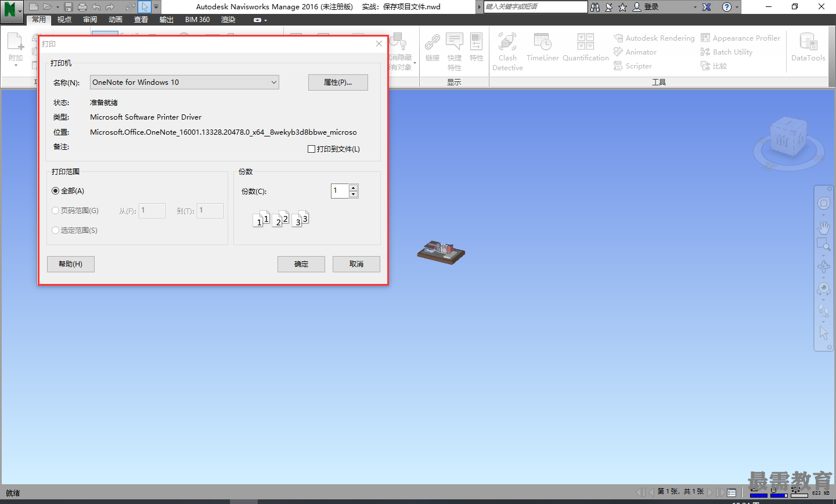Increase the copies count with up arrow

(354, 187)
